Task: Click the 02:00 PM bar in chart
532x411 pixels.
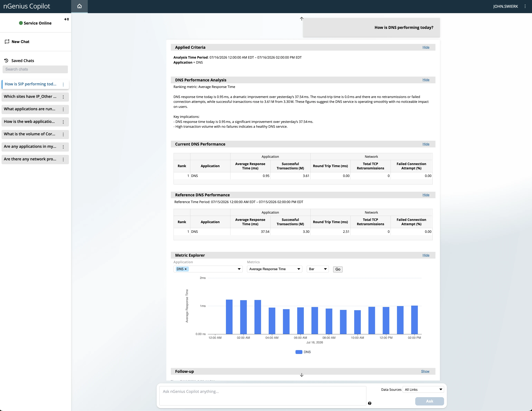Action: (x=414, y=320)
